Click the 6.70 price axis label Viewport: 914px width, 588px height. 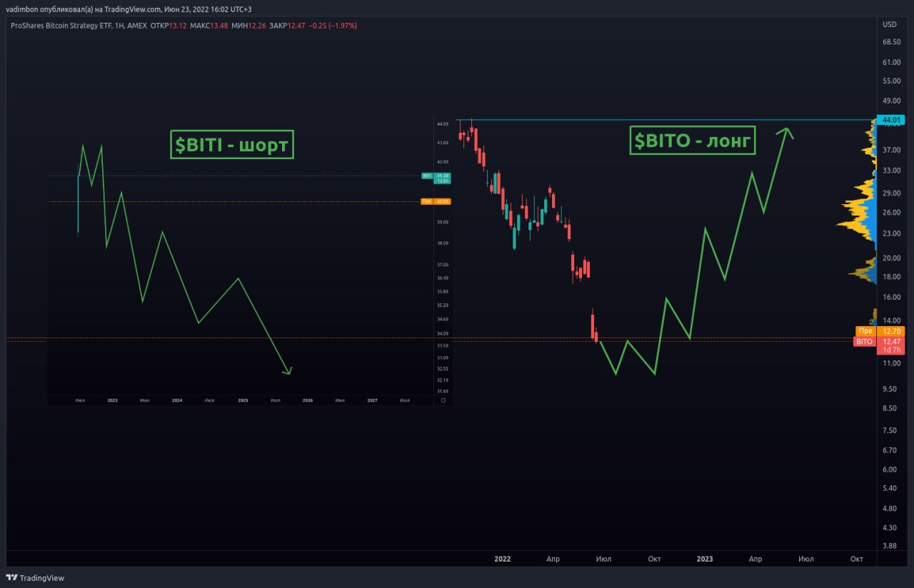(890, 450)
